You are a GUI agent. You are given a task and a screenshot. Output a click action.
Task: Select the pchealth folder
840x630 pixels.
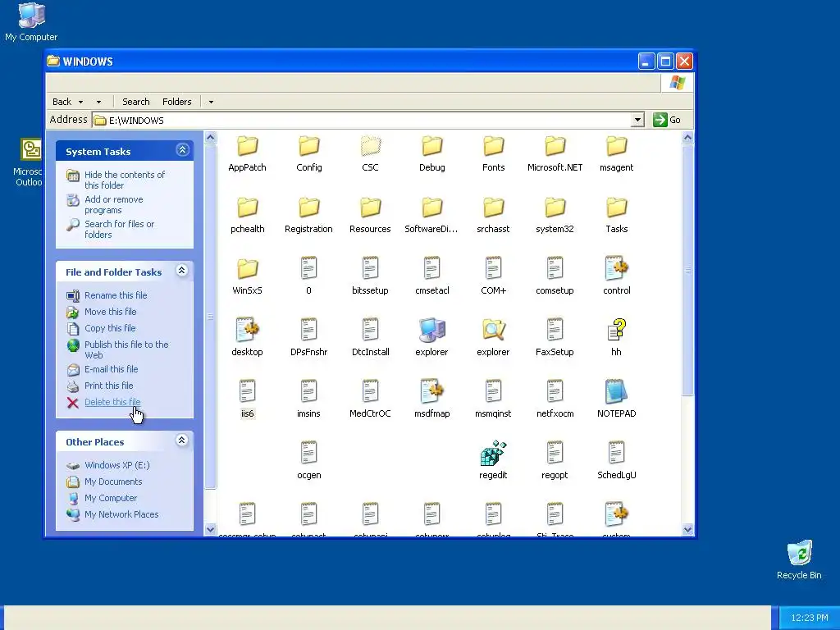(x=247, y=215)
